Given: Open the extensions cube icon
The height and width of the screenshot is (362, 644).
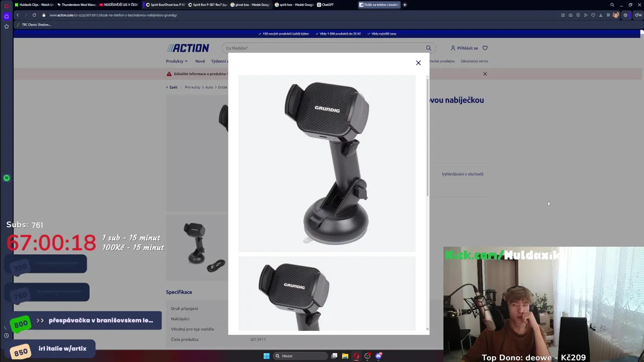Looking at the screenshot, I should click(x=625, y=15).
